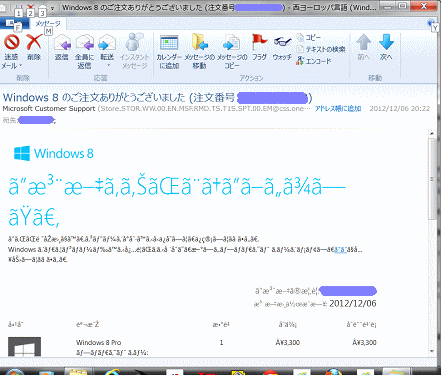Move message using メッセージの移動 folder icon
Viewport: 441px width, 376px height.
pos(199,42)
